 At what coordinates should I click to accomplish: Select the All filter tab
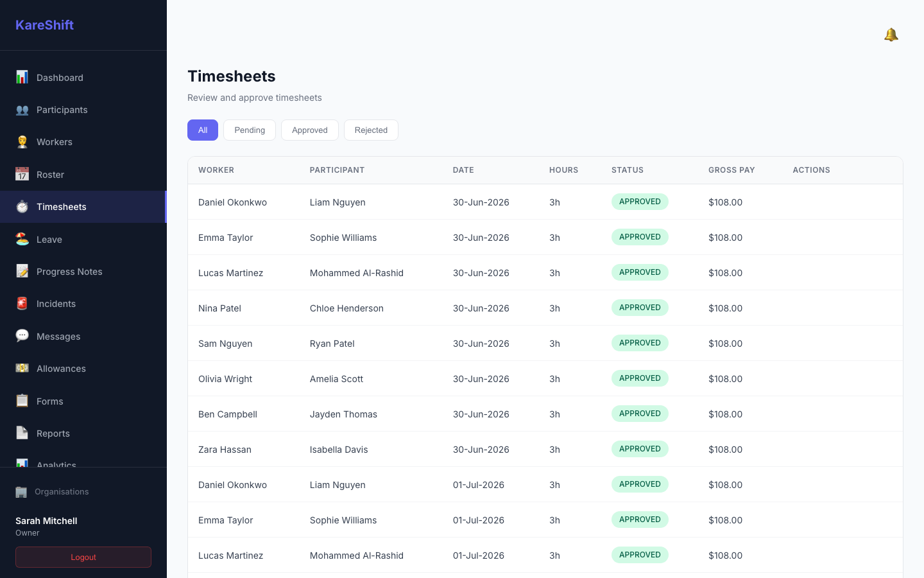coord(203,130)
